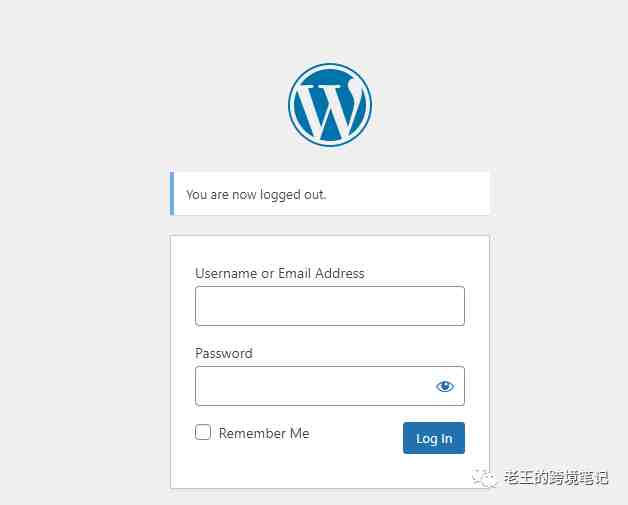The image size is (628, 505).
Task: Click the WeChat watermark icon
Action: pos(484,477)
